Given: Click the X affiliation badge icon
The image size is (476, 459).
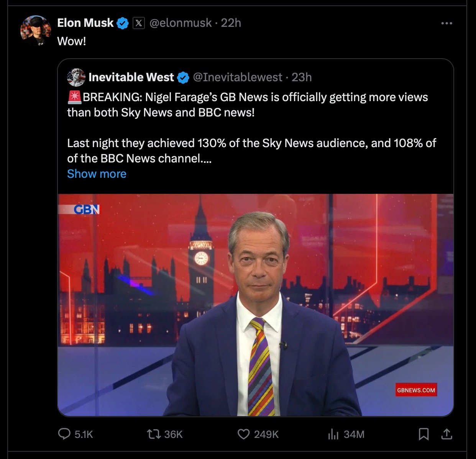Looking at the screenshot, I should tap(139, 23).
